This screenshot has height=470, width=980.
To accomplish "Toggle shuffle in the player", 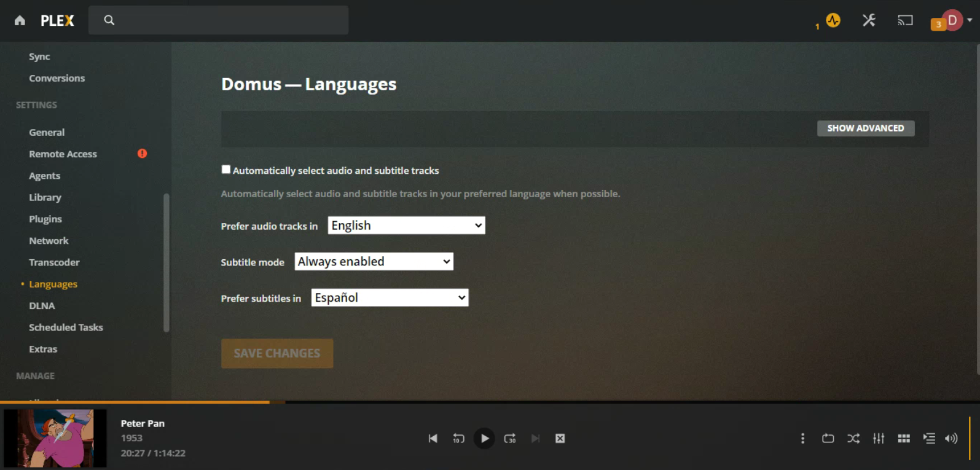I will (x=853, y=439).
